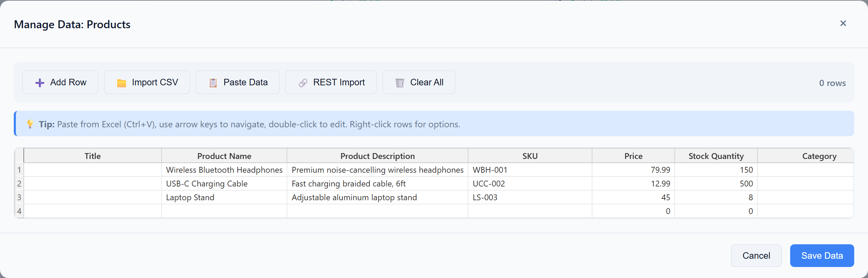Screen dimensions: 868x278
Task: Select the Title column header
Action: click(x=93, y=156)
